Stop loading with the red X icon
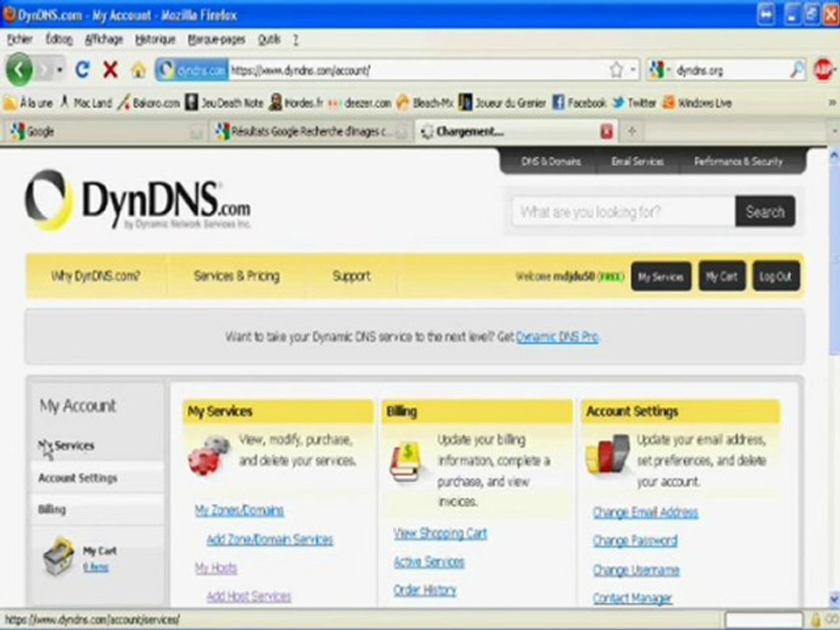The width and height of the screenshot is (840, 630). pyautogui.click(x=110, y=70)
